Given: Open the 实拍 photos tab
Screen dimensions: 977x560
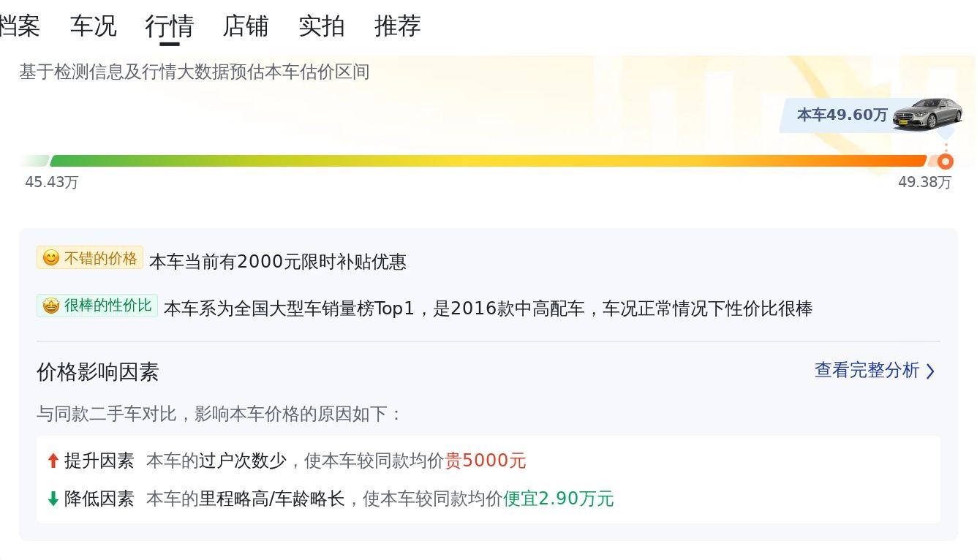Looking at the screenshot, I should coord(321,26).
